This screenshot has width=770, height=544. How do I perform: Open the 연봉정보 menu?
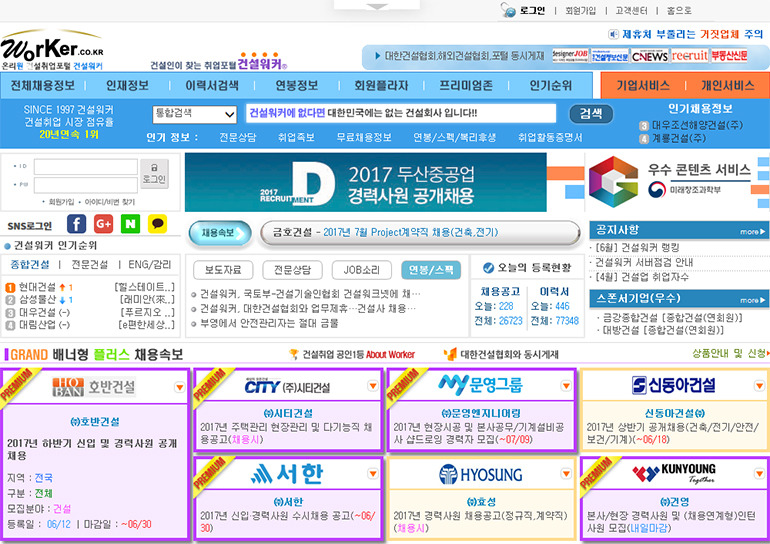tap(296, 85)
